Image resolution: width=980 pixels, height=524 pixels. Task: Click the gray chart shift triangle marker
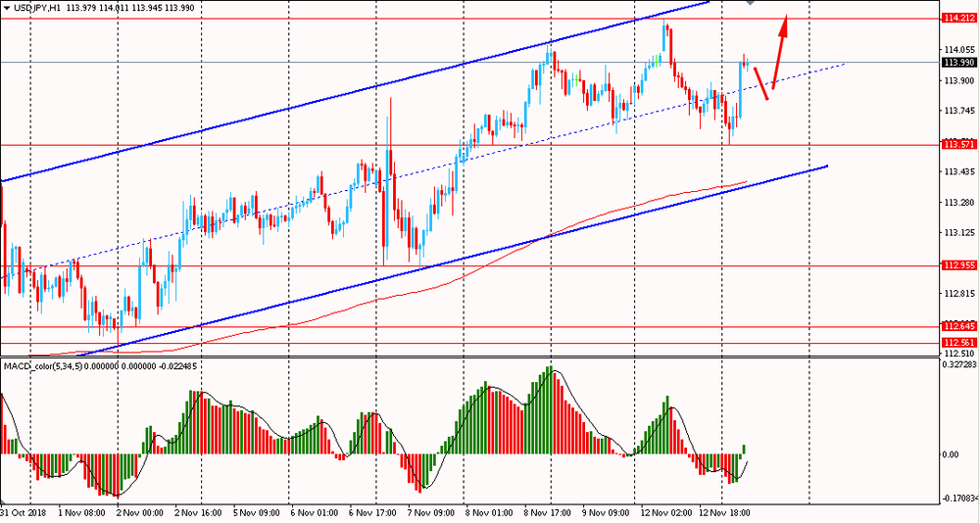tap(751, 3)
